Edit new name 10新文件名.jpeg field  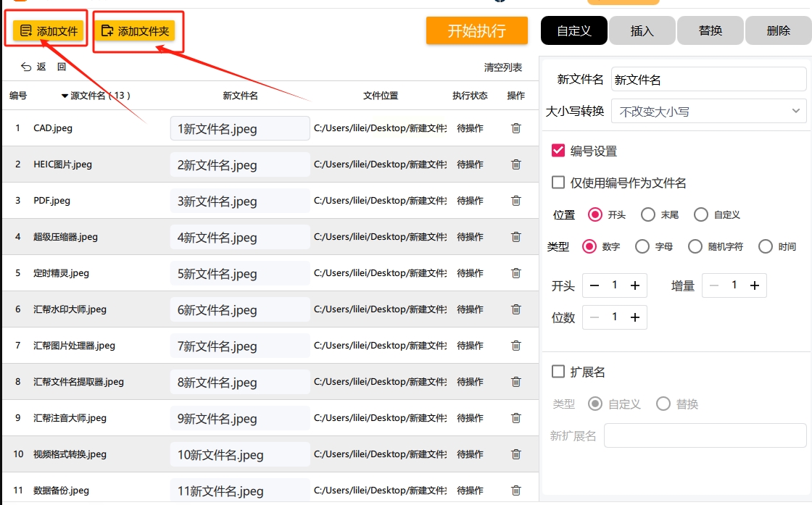[240, 454]
